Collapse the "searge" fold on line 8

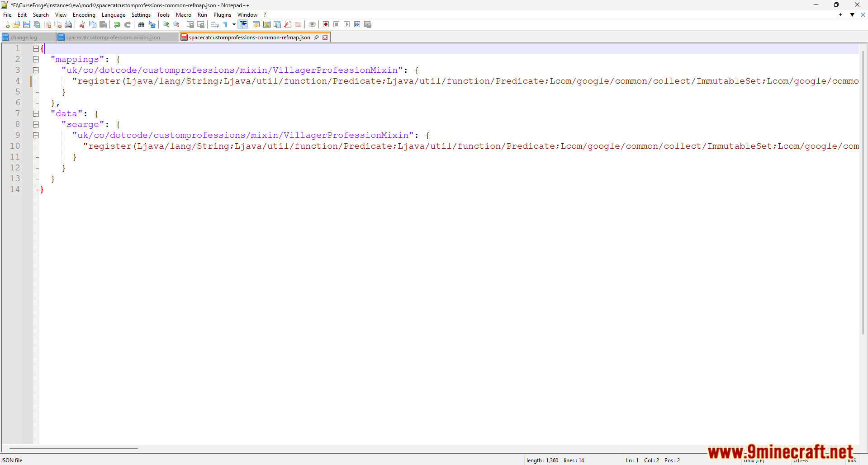36,124
